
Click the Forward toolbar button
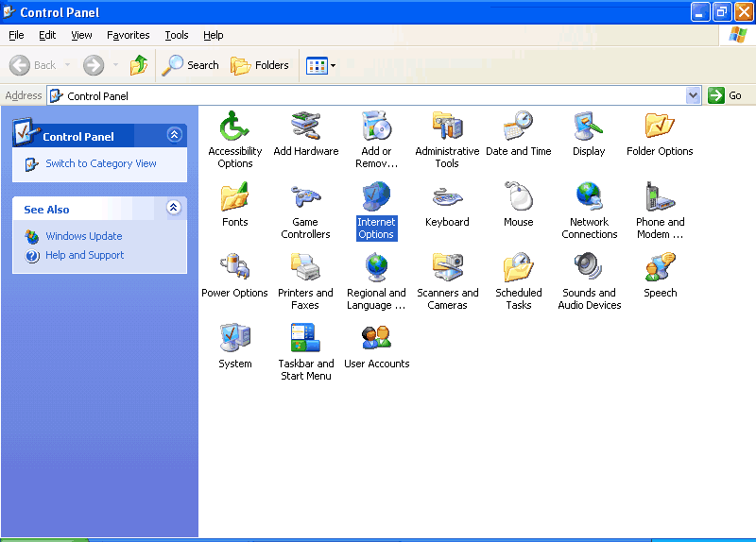tap(94, 65)
